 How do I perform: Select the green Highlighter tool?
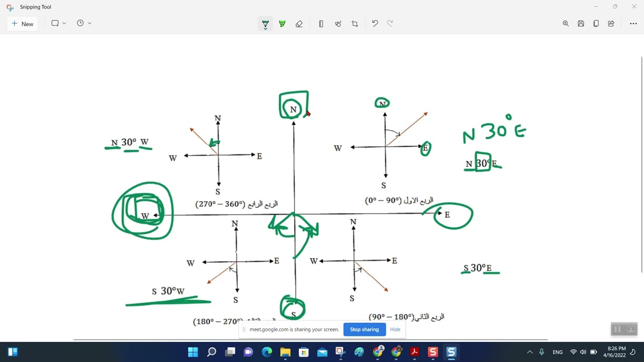(x=282, y=24)
